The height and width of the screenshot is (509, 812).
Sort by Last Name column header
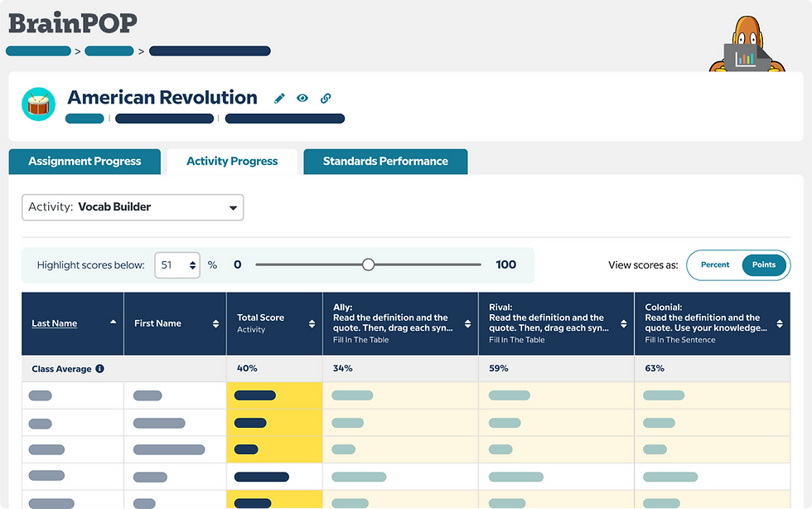click(55, 323)
